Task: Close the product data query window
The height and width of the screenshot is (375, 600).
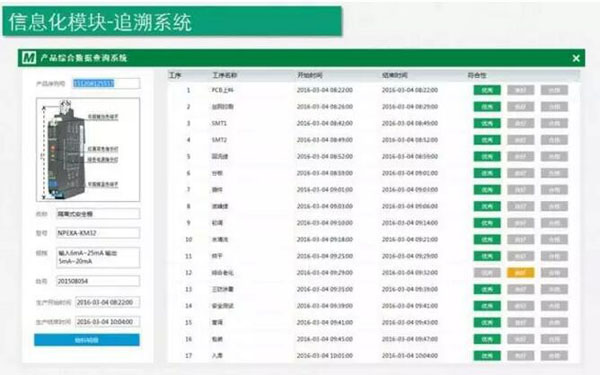Action: [x=576, y=58]
